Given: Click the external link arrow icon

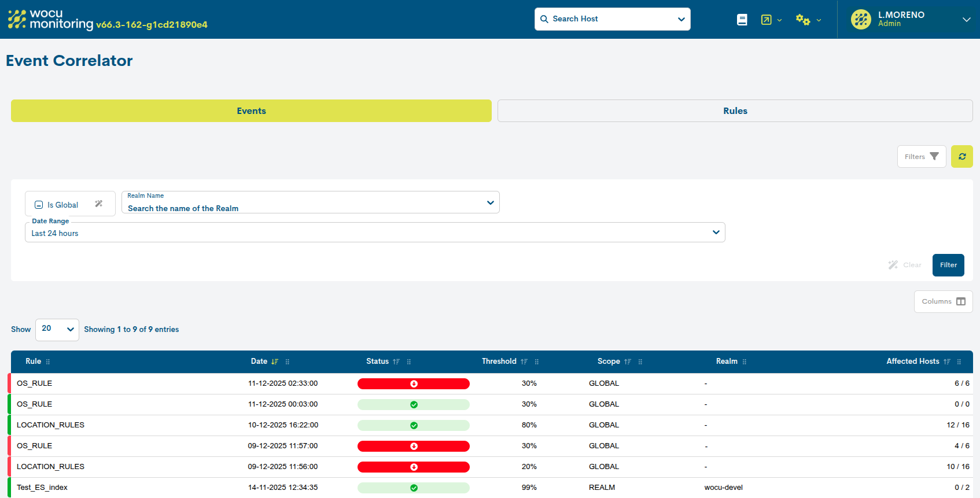Looking at the screenshot, I should pos(766,20).
